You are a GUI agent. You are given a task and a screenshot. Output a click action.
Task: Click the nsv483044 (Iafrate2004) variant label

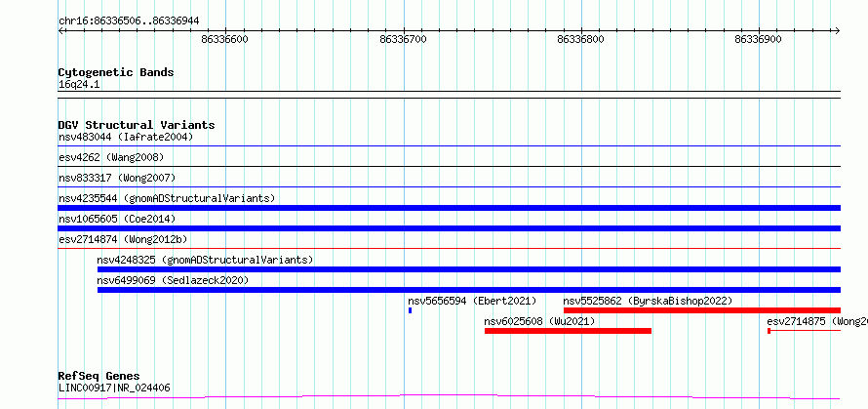[126, 137]
